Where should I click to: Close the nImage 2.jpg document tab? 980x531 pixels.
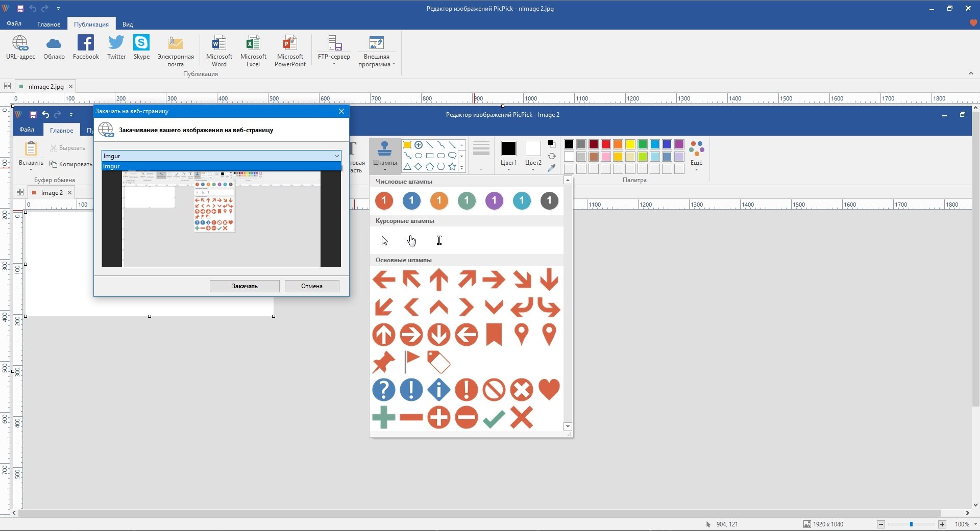tap(71, 87)
